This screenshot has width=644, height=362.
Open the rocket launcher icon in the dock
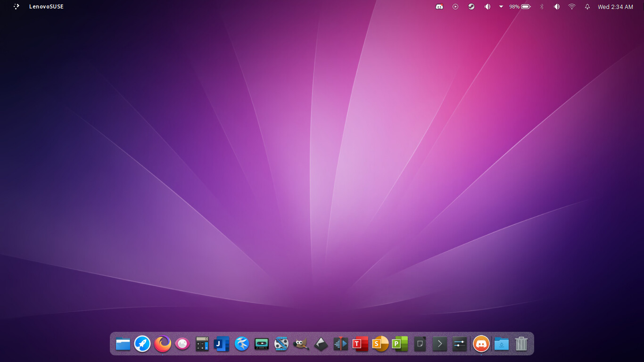click(x=142, y=344)
